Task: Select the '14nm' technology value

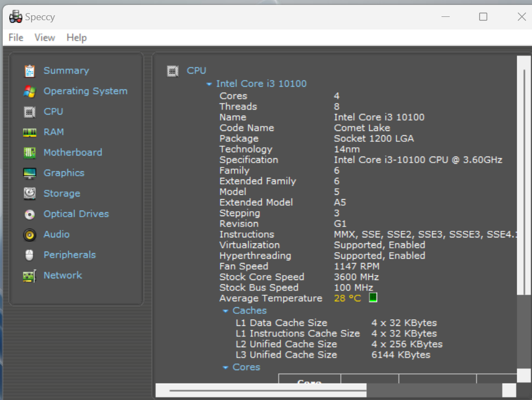Action: 347,149
